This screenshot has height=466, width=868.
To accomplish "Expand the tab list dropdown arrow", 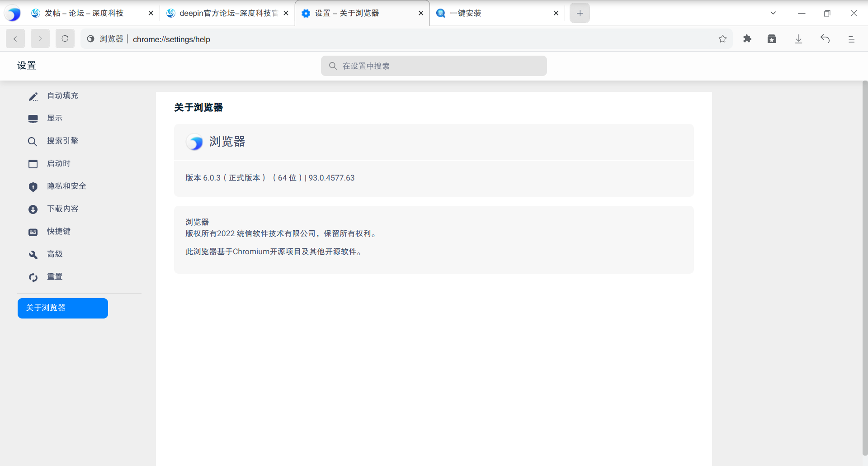I will pyautogui.click(x=773, y=13).
